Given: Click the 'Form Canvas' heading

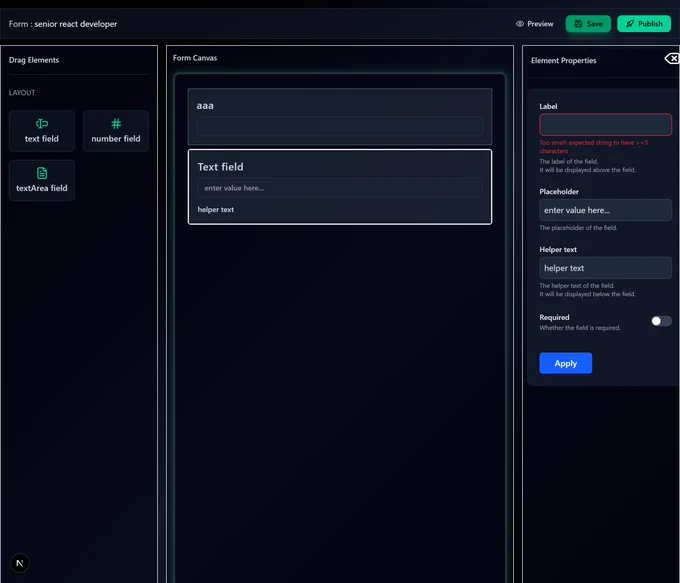Looking at the screenshot, I should 195,58.
